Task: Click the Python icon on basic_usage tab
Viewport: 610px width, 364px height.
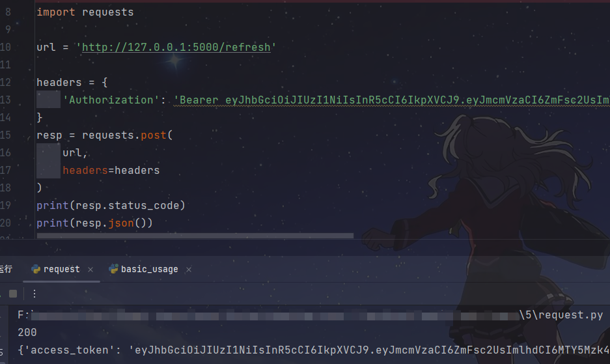Action: click(x=113, y=269)
